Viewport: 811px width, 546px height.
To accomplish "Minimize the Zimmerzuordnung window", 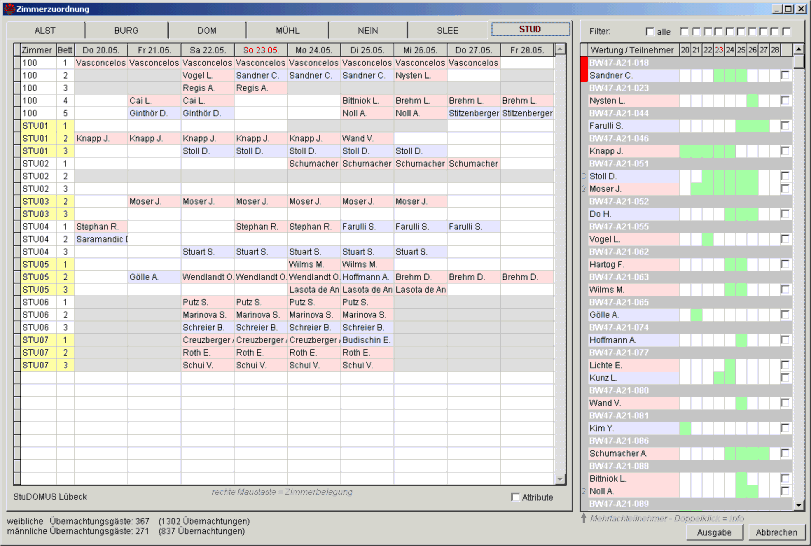I will pyautogui.click(x=777, y=8).
